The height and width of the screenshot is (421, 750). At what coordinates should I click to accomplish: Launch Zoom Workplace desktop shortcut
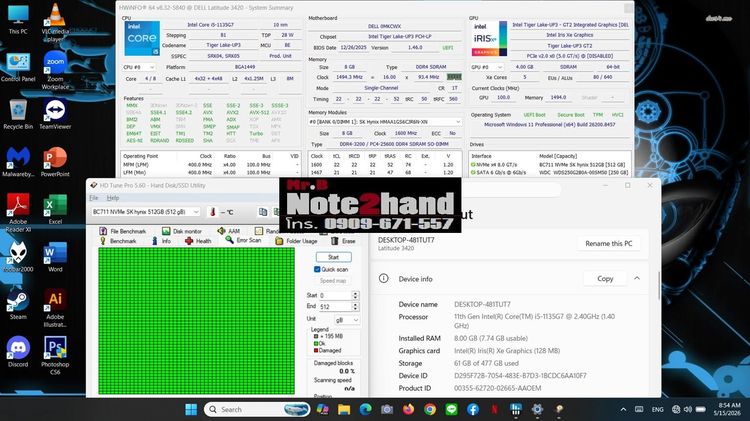pos(55,70)
